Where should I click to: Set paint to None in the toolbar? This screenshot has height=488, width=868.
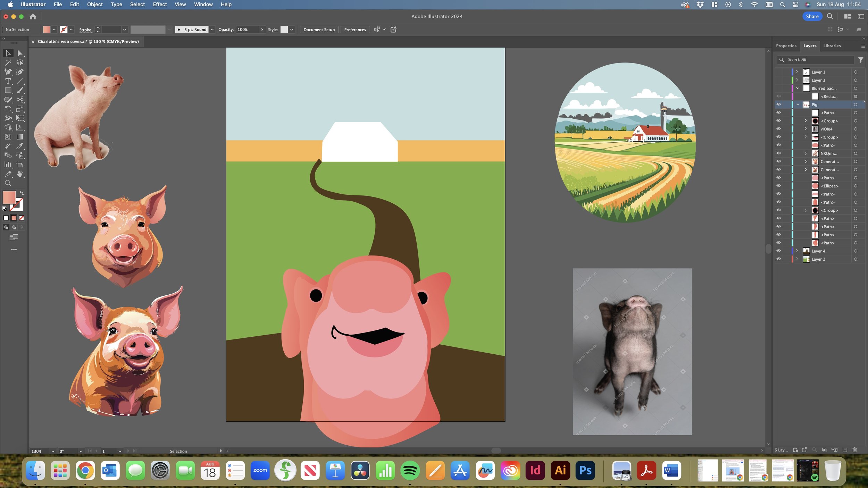pos(22,218)
